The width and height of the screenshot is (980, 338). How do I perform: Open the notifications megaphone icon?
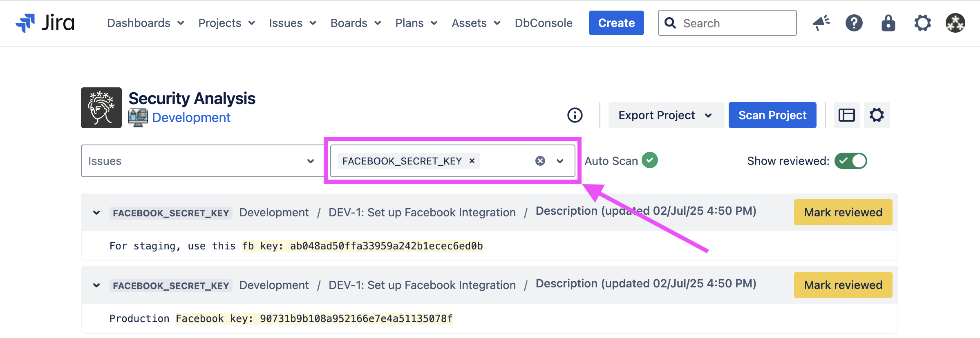point(821,23)
